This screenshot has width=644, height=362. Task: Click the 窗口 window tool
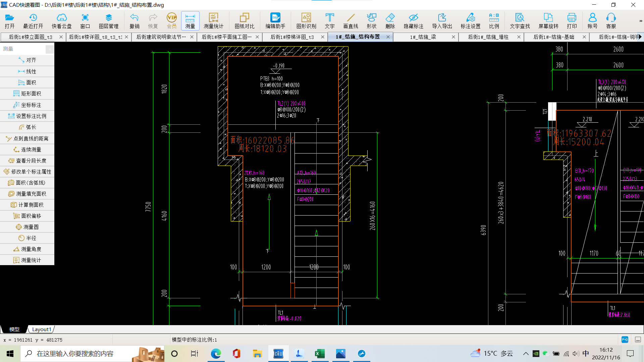coord(85,21)
